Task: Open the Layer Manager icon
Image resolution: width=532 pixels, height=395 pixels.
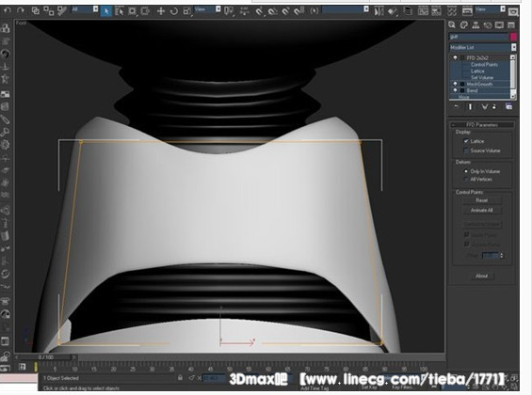Action: [408, 11]
